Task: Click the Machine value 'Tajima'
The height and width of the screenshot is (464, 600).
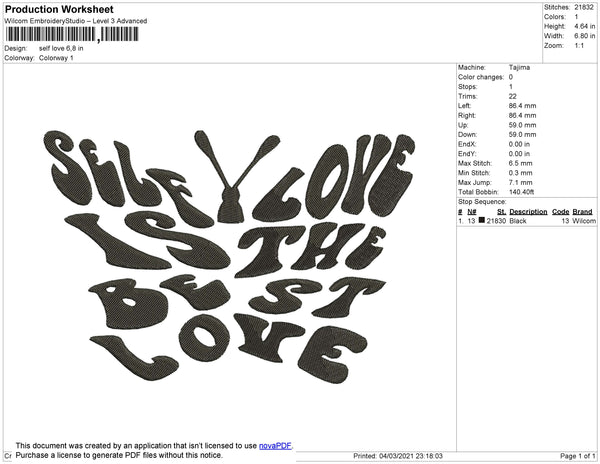Action: (x=519, y=67)
